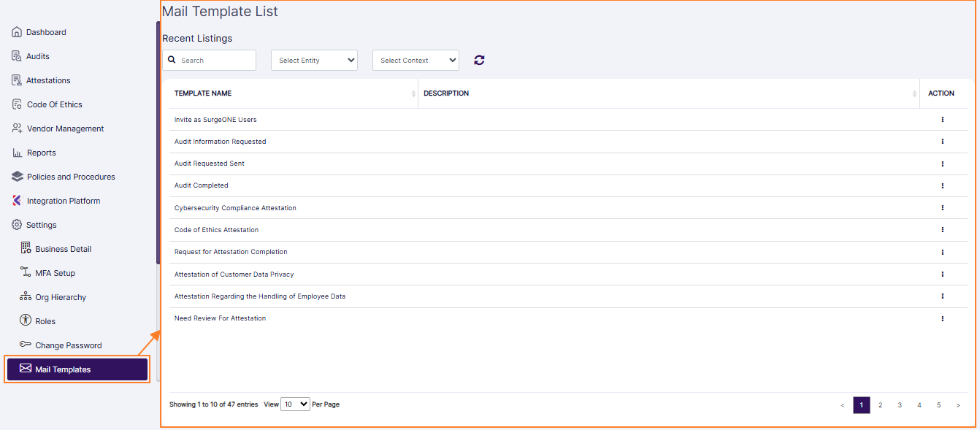Open the Audits section icon
The height and width of the screenshot is (430, 980).
[x=15, y=55]
